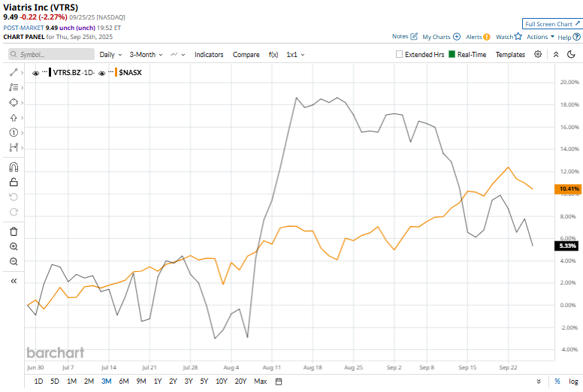The image size is (583, 392).
Task: Collapse the drawing tools sidebar
Action: 14,281
